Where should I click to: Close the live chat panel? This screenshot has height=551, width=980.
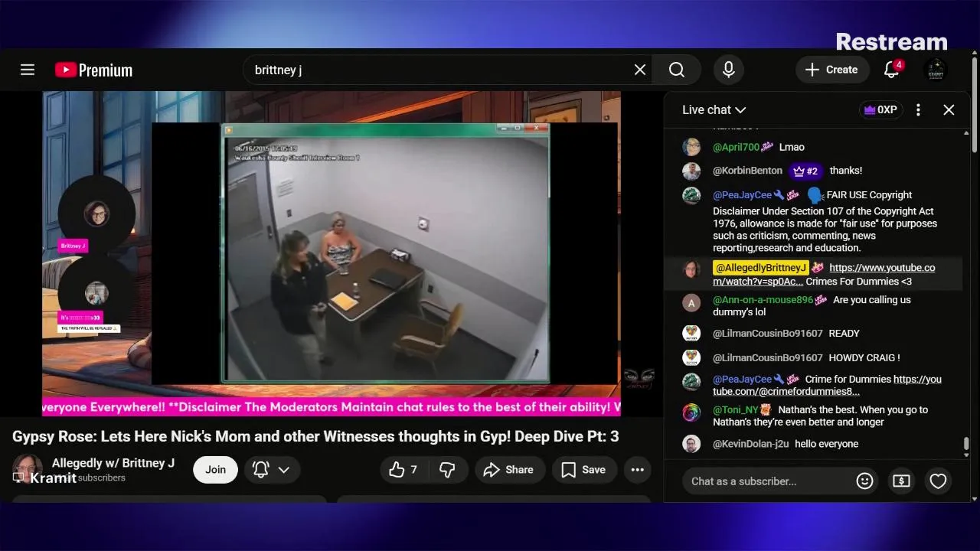949,109
